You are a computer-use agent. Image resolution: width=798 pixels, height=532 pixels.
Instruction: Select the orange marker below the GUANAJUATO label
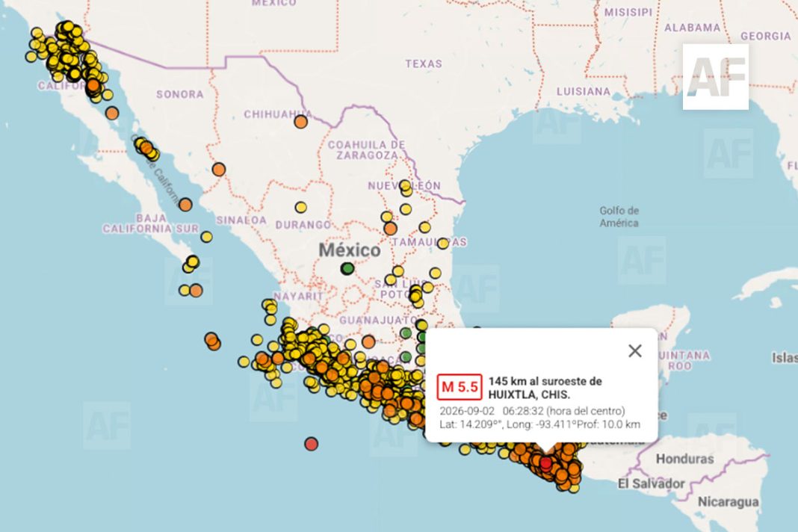(x=368, y=341)
